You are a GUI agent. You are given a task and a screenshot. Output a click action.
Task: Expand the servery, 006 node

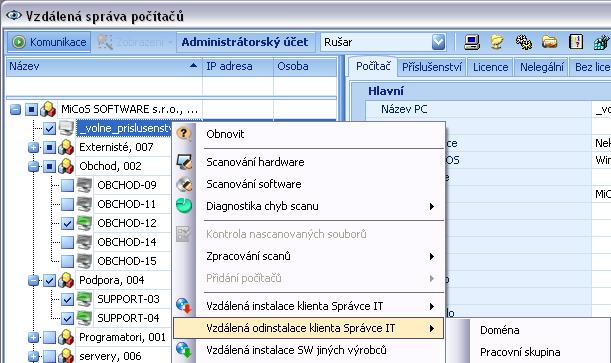(x=34, y=356)
